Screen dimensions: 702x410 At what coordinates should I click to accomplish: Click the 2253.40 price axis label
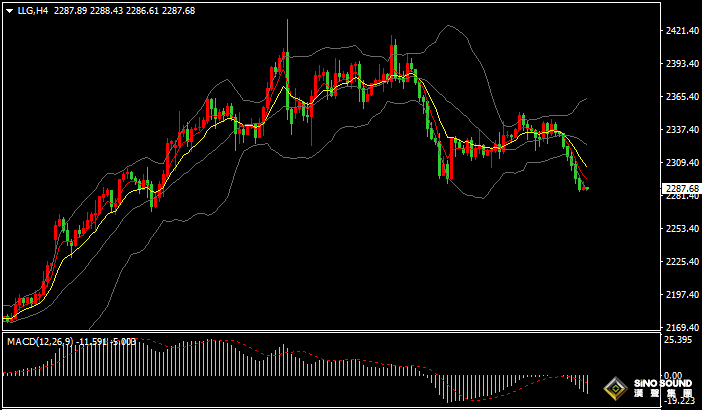pos(681,229)
